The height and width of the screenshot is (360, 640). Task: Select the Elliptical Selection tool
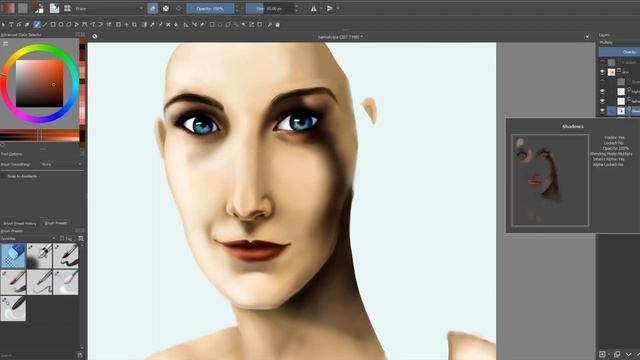coord(220,24)
